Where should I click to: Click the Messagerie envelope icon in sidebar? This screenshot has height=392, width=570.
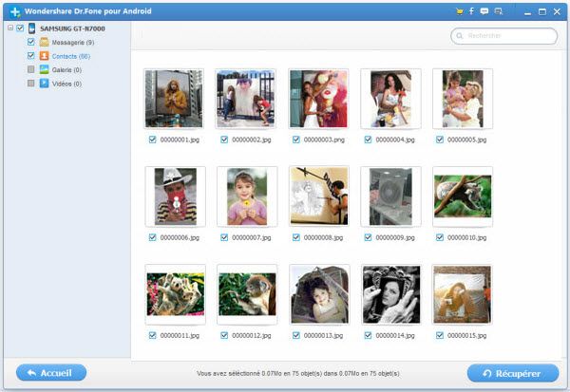[x=44, y=42]
